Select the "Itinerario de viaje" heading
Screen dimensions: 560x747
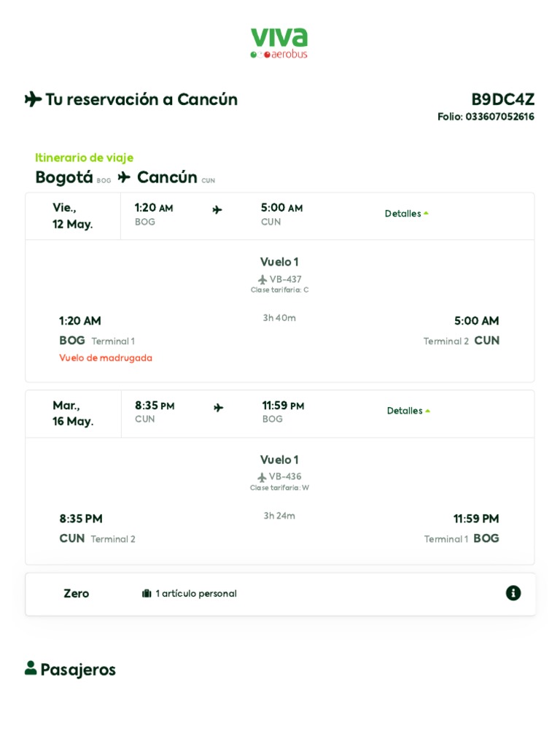tap(84, 158)
